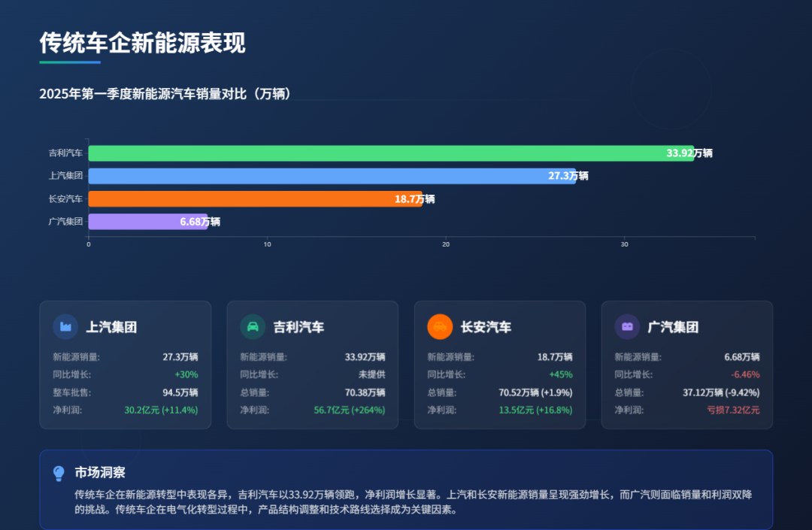Click the x-axis tick label 10
Screen dimensions: 812x530
tap(267, 244)
